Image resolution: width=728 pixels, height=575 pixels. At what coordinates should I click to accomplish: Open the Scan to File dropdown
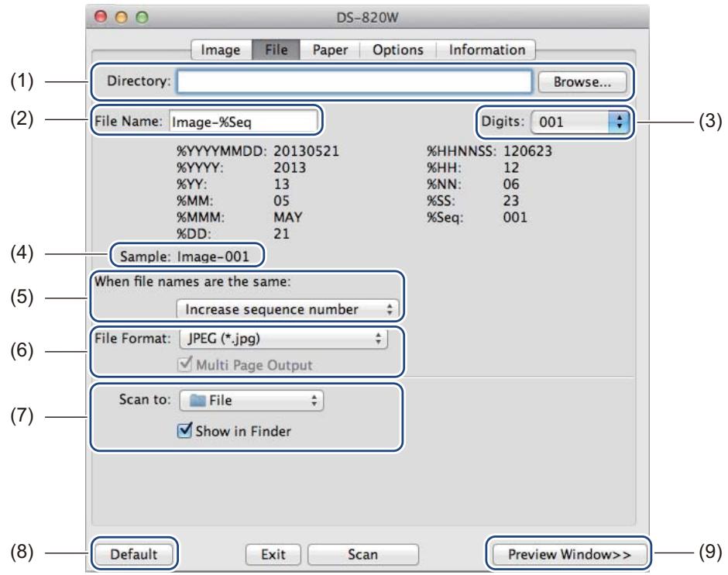[x=251, y=401]
